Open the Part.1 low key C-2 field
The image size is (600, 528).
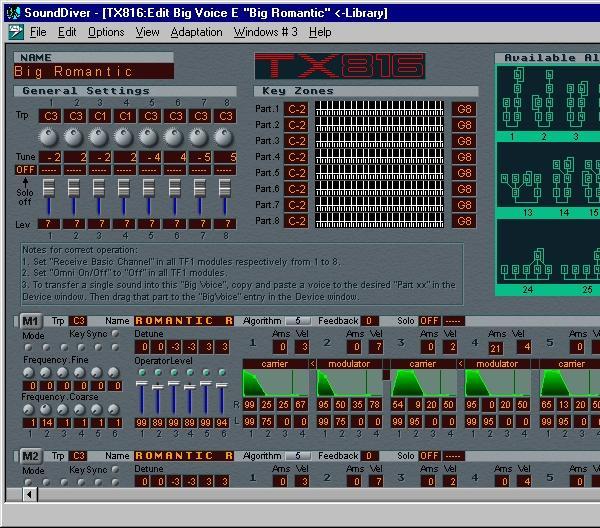(296, 109)
